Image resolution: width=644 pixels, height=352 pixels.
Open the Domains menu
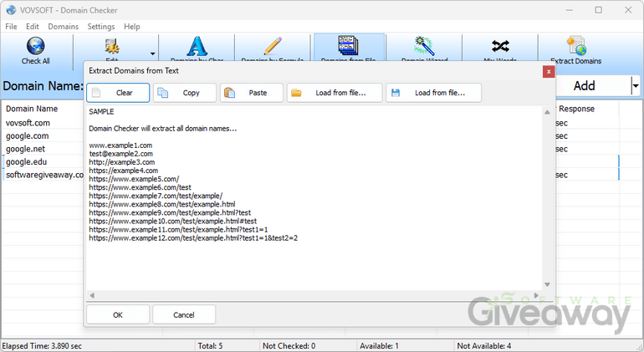pyautogui.click(x=64, y=27)
